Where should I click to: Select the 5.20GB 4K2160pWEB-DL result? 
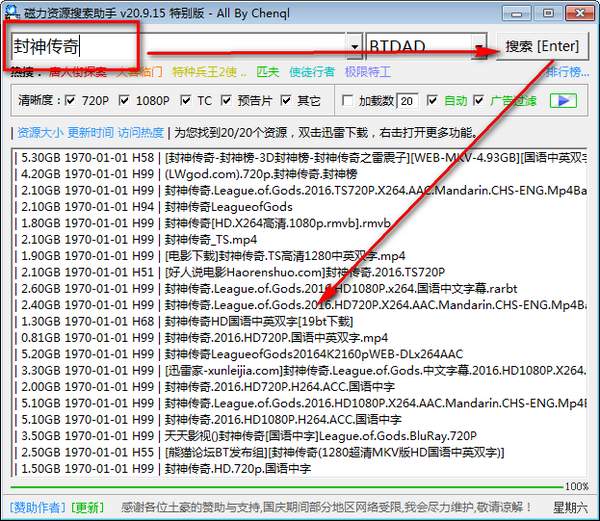[300, 354]
